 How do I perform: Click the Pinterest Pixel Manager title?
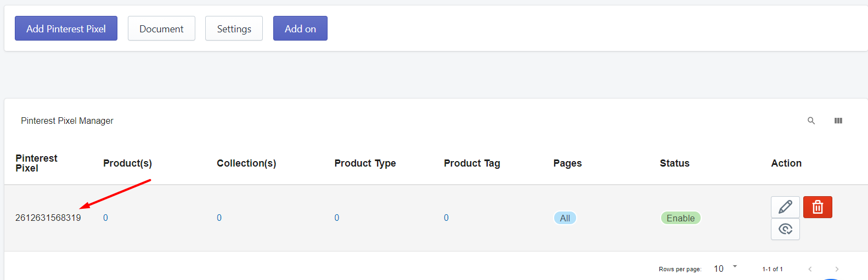click(x=67, y=121)
